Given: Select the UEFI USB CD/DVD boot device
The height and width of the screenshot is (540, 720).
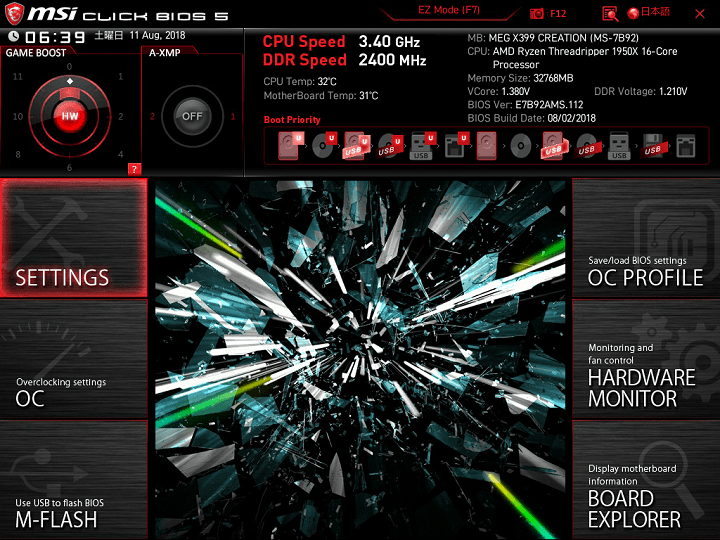Looking at the screenshot, I should pos(390,146).
